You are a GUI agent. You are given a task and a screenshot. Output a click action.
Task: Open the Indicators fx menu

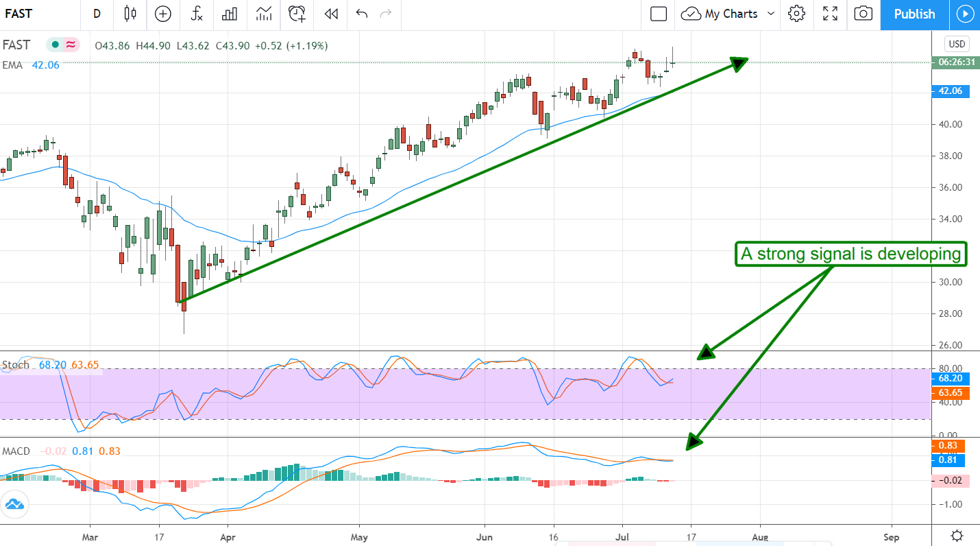click(x=197, y=14)
